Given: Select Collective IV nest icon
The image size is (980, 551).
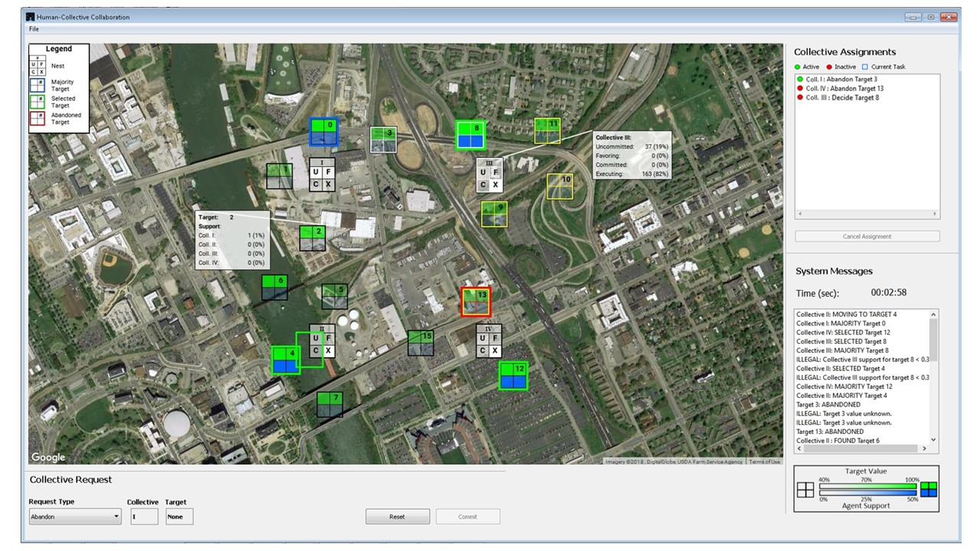Looking at the screenshot, I should (x=488, y=342).
